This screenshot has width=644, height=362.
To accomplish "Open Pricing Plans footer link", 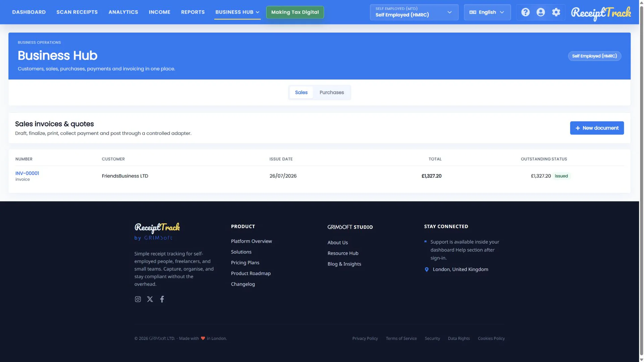I will pos(245,263).
